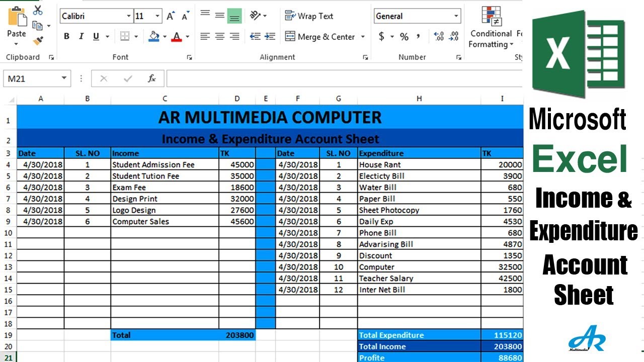Decrease font size with small A

point(185,16)
